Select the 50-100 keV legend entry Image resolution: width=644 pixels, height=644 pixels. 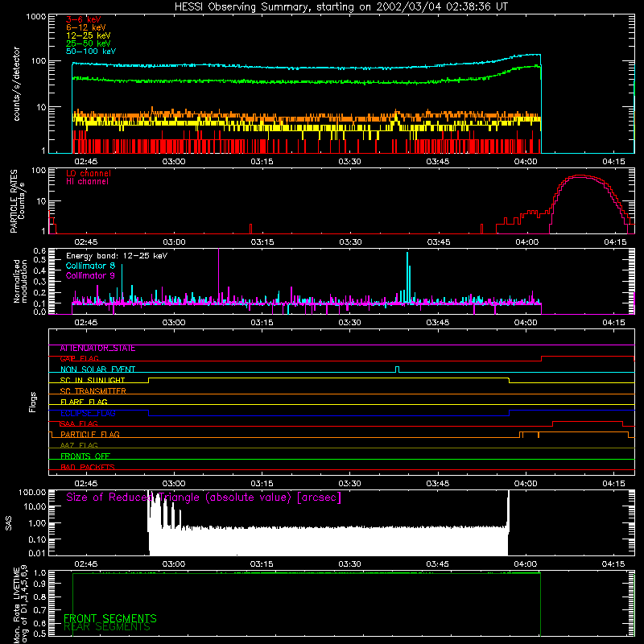(91, 52)
